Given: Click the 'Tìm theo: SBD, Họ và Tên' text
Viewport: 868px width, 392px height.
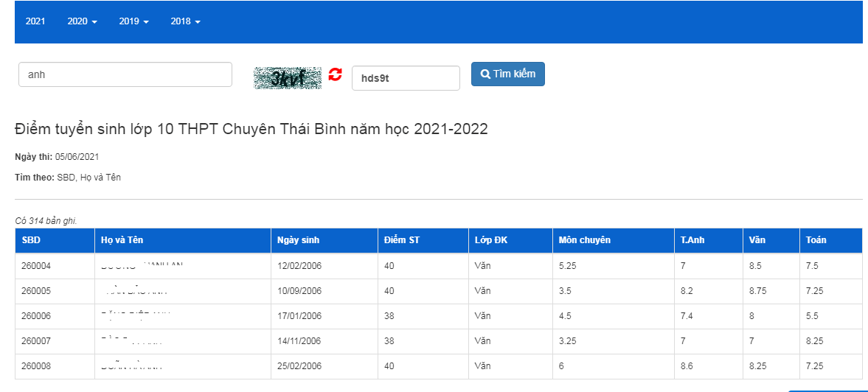Looking at the screenshot, I should (68, 178).
